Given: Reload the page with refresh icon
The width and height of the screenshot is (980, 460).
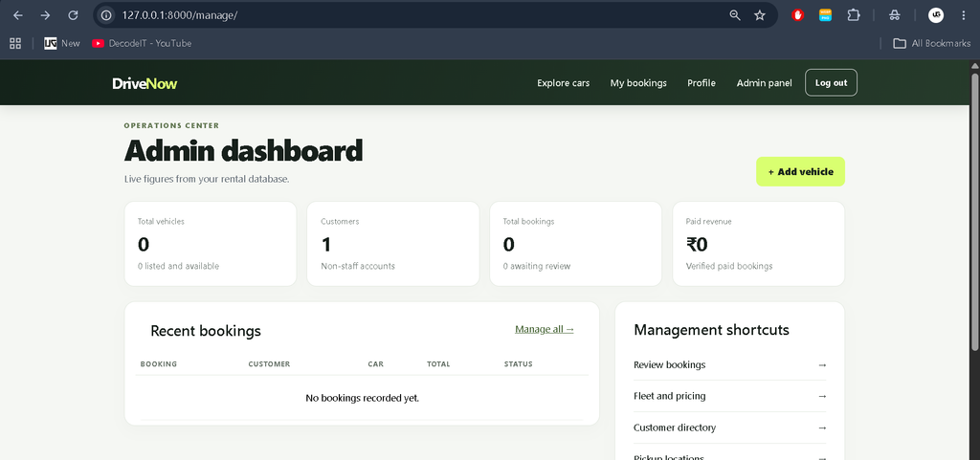Looking at the screenshot, I should coord(73,15).
